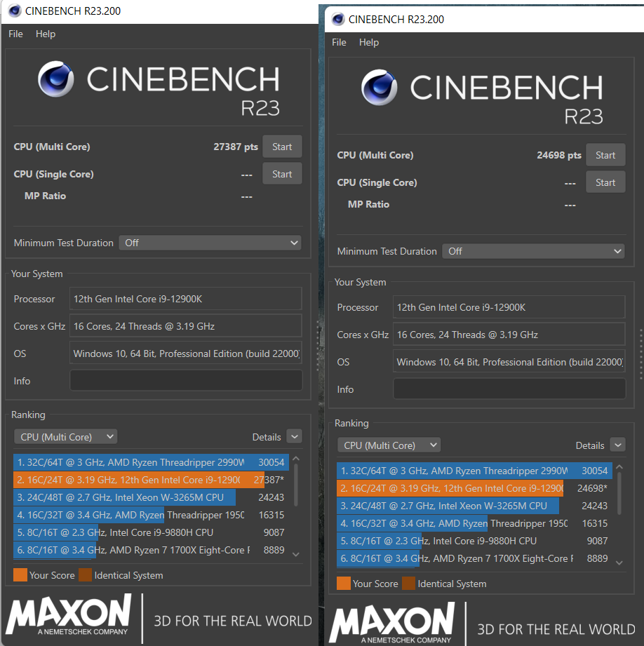Click ranking scroll-down arrow in left window
This screenshot has width=644, height=646.
click(x=295, y=555)
